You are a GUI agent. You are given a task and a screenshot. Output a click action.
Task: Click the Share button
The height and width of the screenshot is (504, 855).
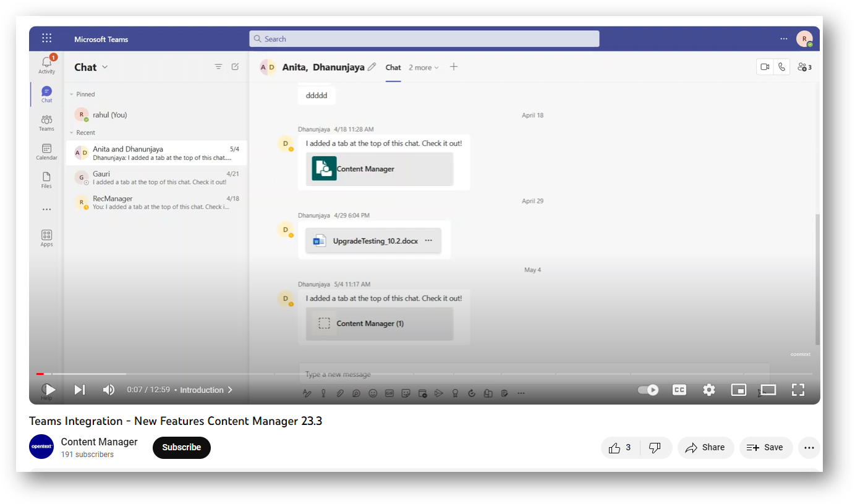coord(705,448)
